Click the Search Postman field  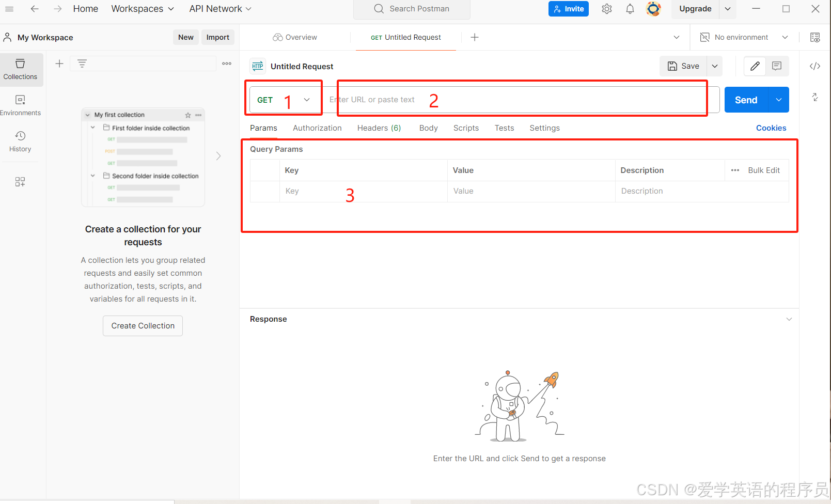pos(412,9)
